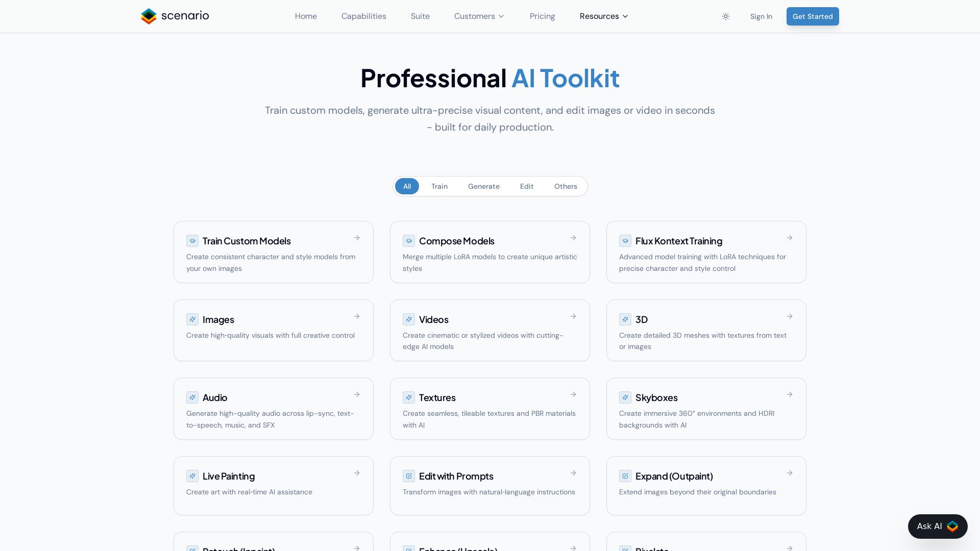Click the sparkle icon beside Images
Screen dimensions: 980x551
[192, 319]
